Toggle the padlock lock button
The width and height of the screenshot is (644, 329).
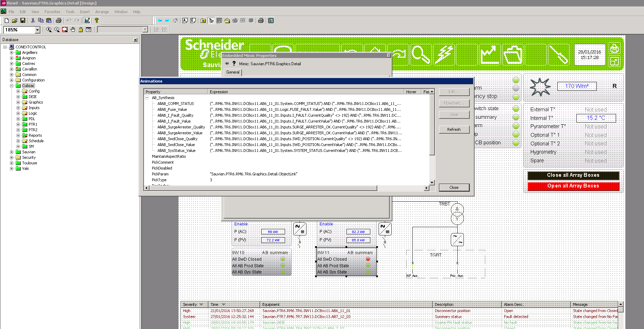point(81,30)
